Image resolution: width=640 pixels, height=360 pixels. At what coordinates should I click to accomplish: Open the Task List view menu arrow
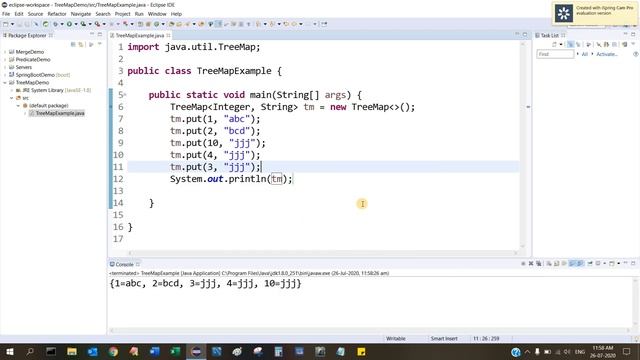[x=633, y=44]
